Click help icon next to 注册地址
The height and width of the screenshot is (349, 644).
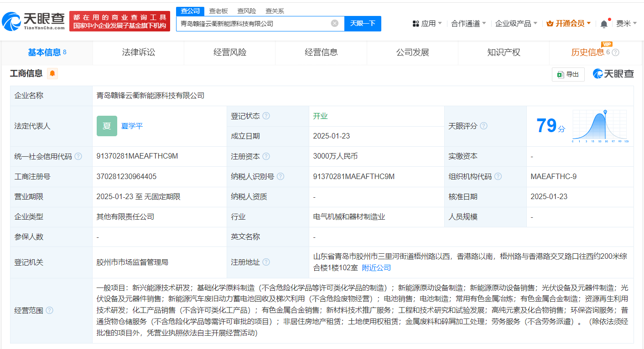tap(266, 262)
